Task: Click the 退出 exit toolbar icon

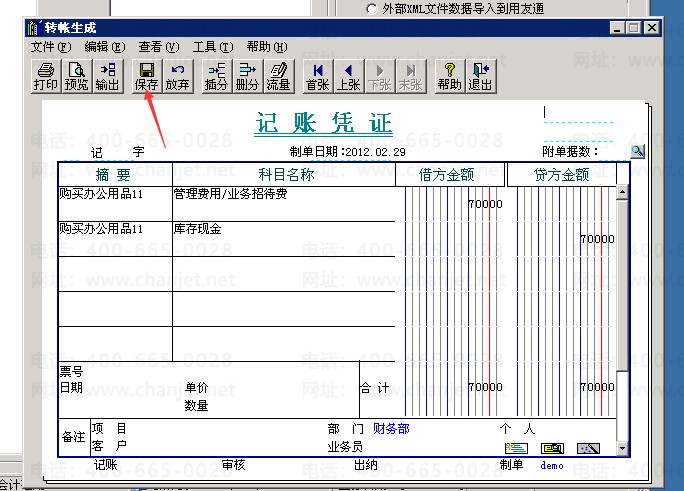Action: point(481,76)
